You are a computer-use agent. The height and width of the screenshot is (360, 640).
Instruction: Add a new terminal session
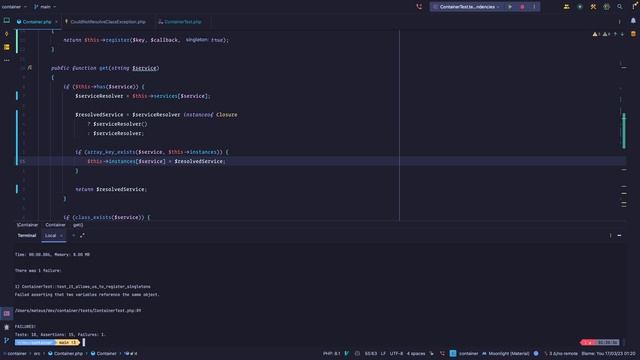[x=73, y=236]
